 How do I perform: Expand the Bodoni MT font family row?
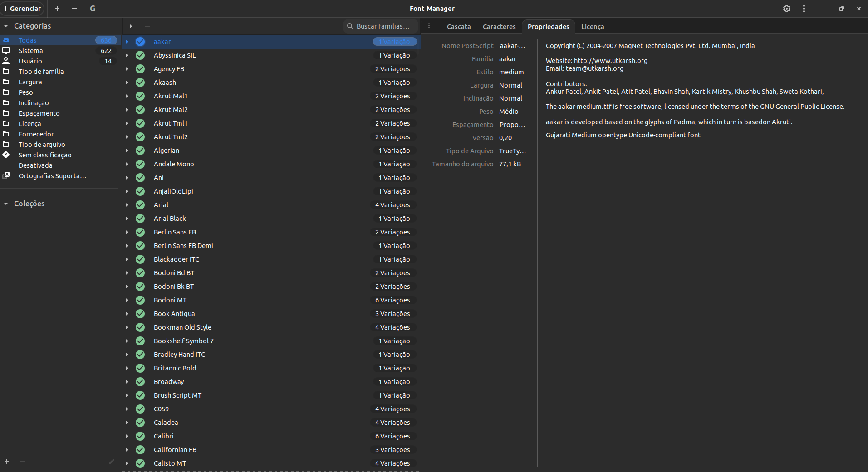click(127, 300)
